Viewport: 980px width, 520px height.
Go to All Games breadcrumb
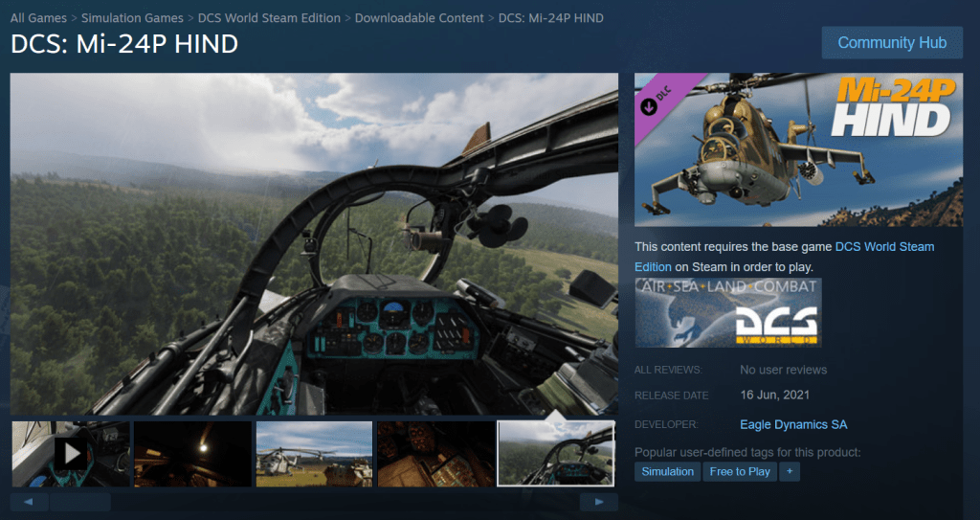[39, 18]
